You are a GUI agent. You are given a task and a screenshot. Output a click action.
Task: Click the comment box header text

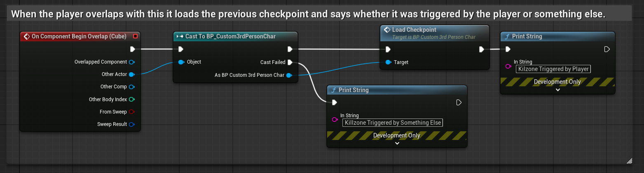click(x=308, y=14)
